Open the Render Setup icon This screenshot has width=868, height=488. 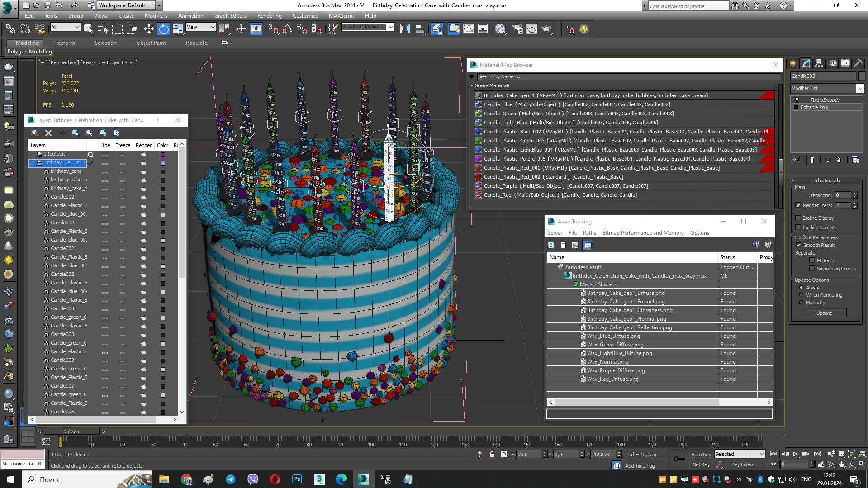pyautogui.click(x=517, y=29)
